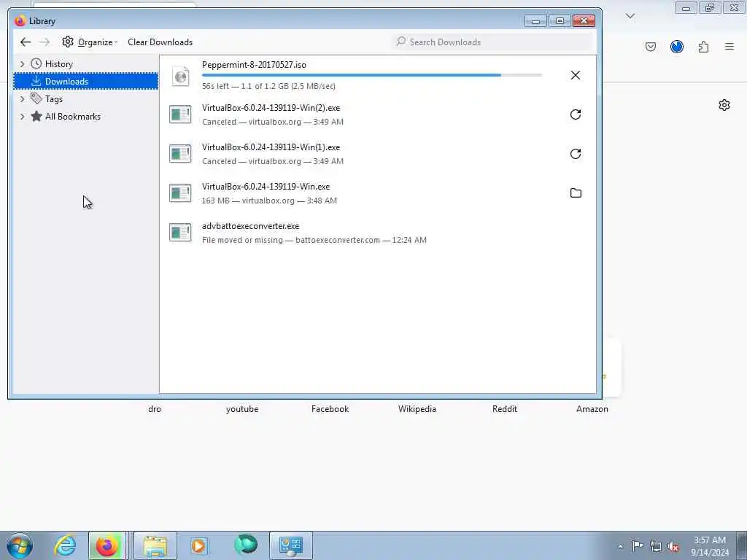Click the Peppermint ISO download progress bar
This screenshot has width=747, height=560.
pyautogui.click(x=372, y=75)
